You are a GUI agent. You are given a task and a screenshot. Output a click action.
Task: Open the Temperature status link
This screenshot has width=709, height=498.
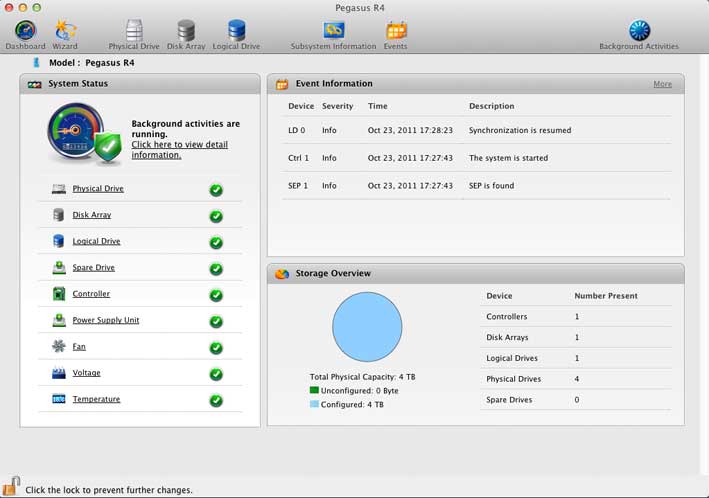point(96,399)
